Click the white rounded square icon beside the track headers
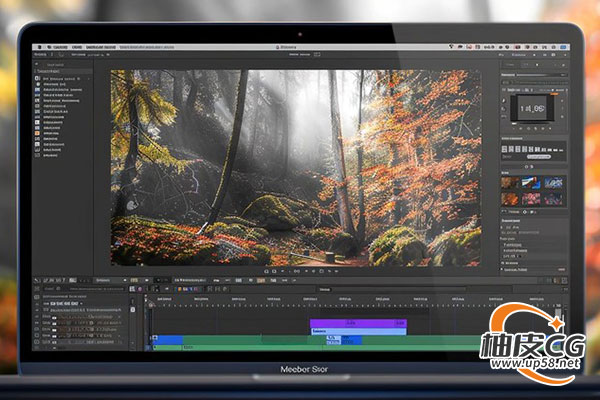600x400 pixels. pyautogui.click(x=132, y=309)
